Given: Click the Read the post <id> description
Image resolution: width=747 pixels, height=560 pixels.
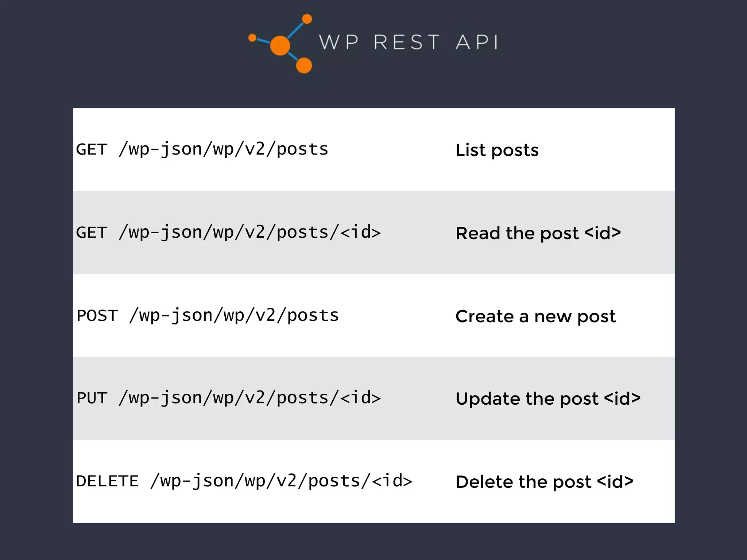Looking at the screenshot, I should coord(538,233).
